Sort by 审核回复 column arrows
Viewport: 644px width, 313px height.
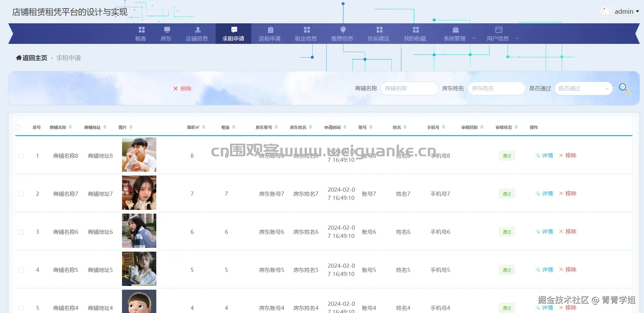[x=482, y=127]
